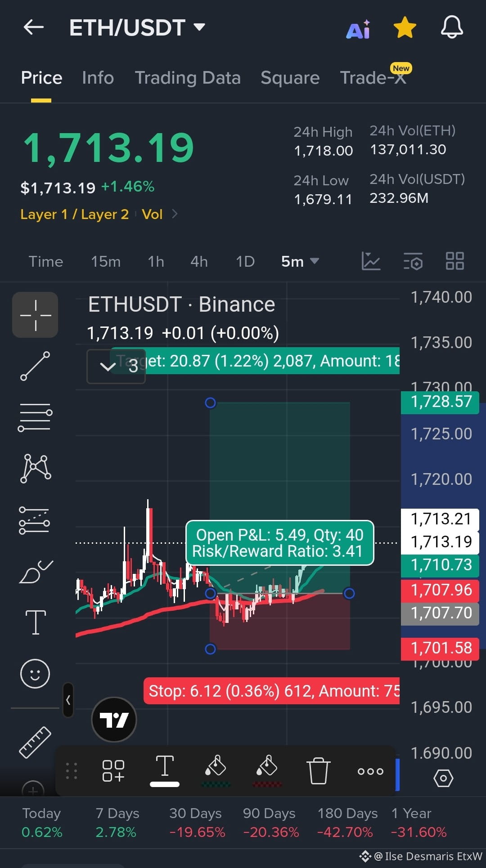Go back with the left arrow
This screenshot has width=486, height=868.
34,27
